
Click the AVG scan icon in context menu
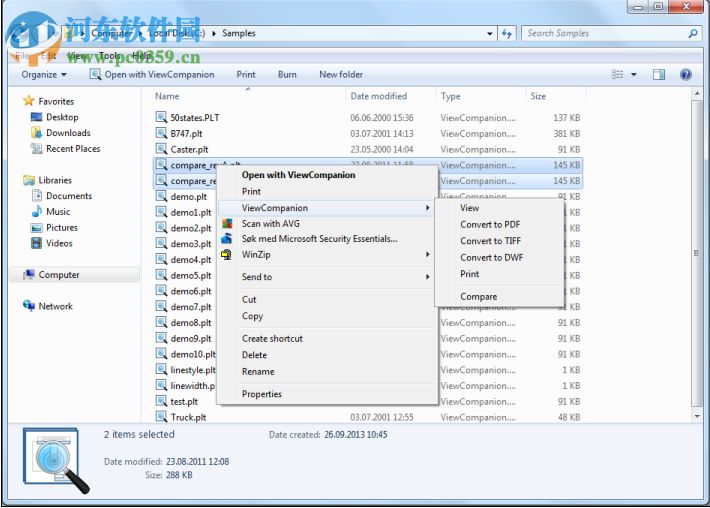click(x=227, y=223)
